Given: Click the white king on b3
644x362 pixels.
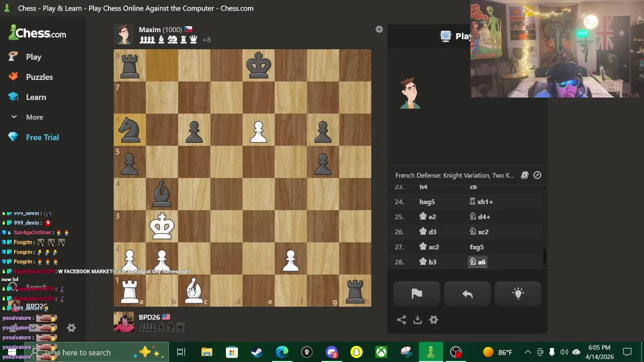Looking at the screenshot, I should coord(162,226).
